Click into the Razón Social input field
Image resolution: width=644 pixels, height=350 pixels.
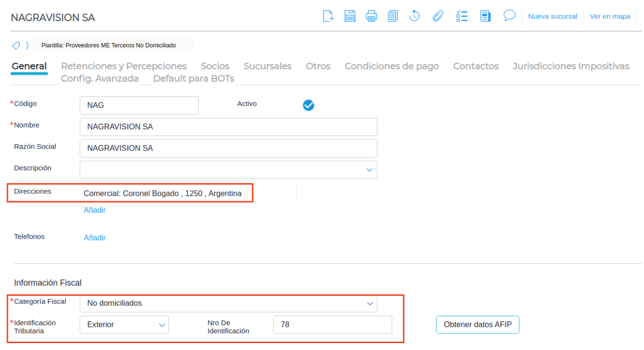[228, 148]
